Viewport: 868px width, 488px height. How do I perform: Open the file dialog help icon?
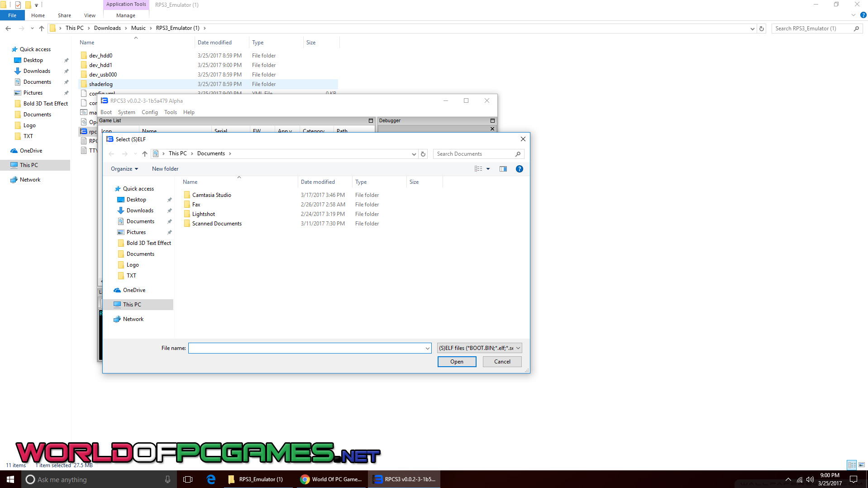520,169
